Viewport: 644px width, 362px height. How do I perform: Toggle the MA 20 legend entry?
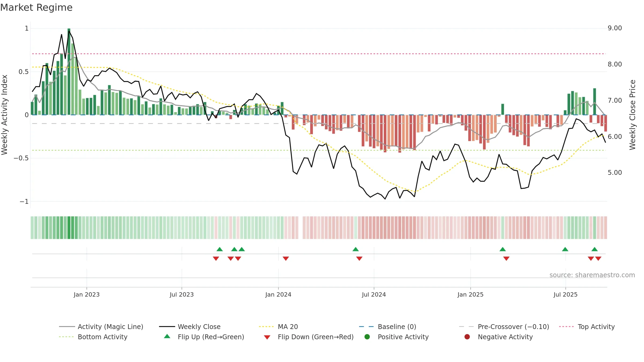coord(278,327)
